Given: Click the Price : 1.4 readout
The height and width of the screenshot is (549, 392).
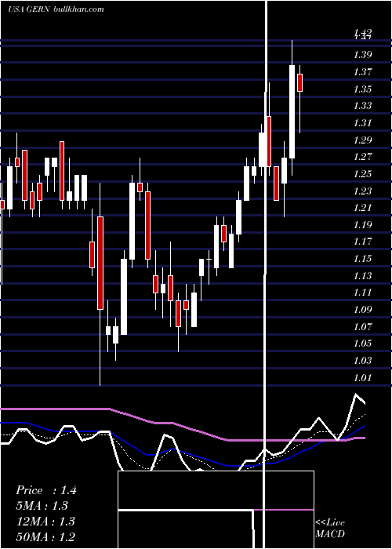Looking at the screenshot, I should click(x=45, y=490).
